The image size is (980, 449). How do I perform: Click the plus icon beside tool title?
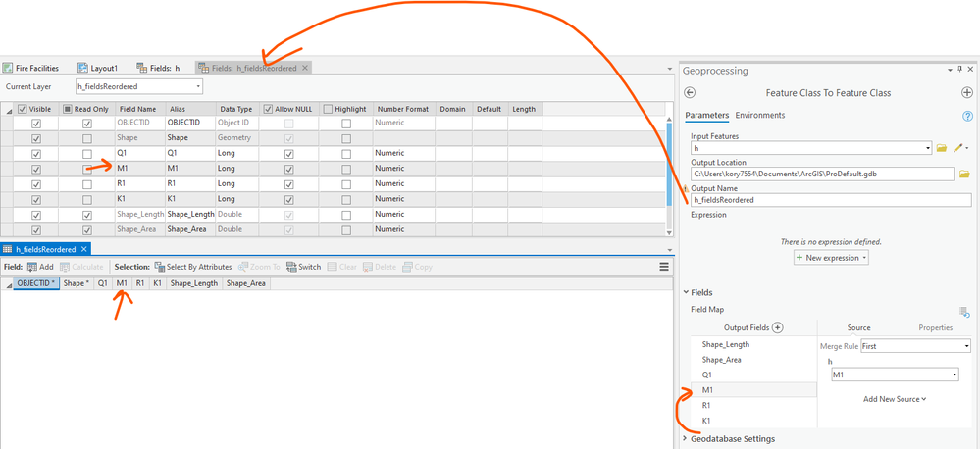[966, 92]
